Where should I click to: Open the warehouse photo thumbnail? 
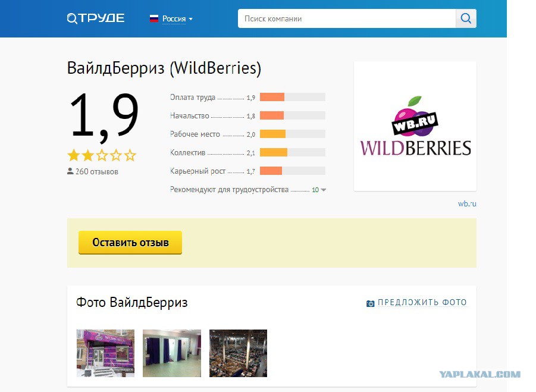pyautogui.click(x=238, y=353)
